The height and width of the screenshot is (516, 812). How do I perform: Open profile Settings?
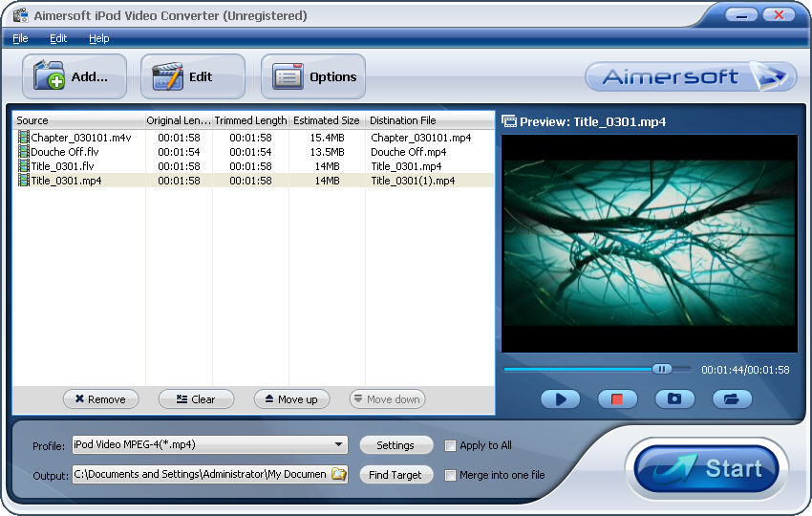pos(395,445)
